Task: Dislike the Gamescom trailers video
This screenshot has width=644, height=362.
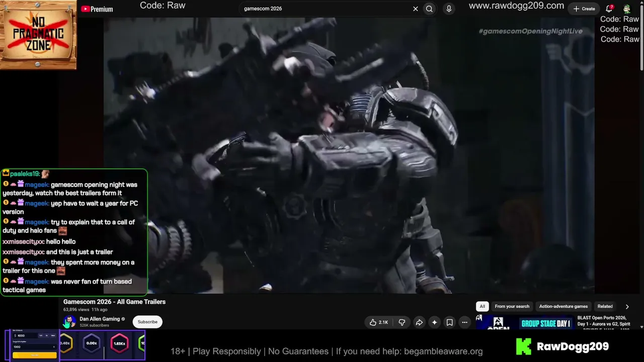Action: (401, 322)
